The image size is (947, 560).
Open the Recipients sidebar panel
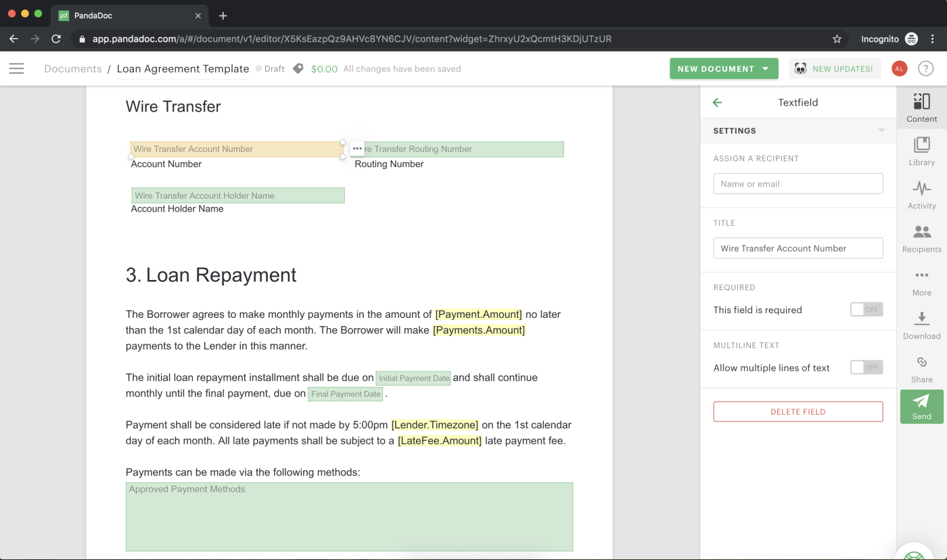(921, 238)
